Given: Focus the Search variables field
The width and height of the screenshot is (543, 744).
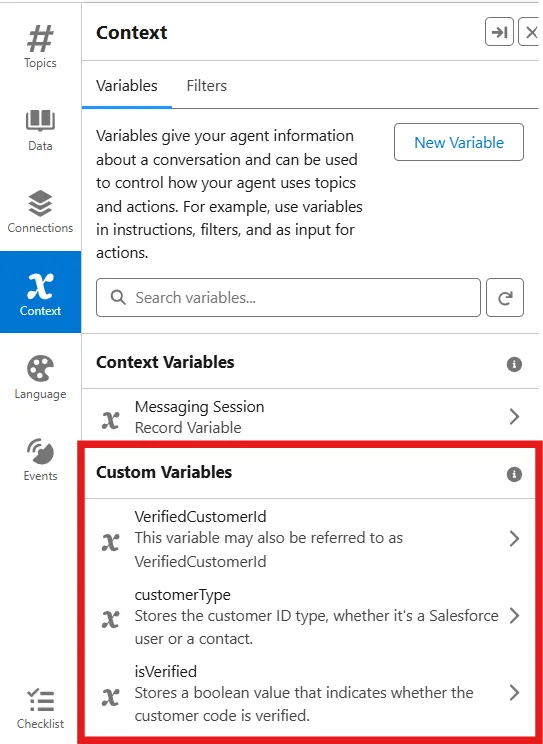Looking at the screenshot, I should click(289, 298).
